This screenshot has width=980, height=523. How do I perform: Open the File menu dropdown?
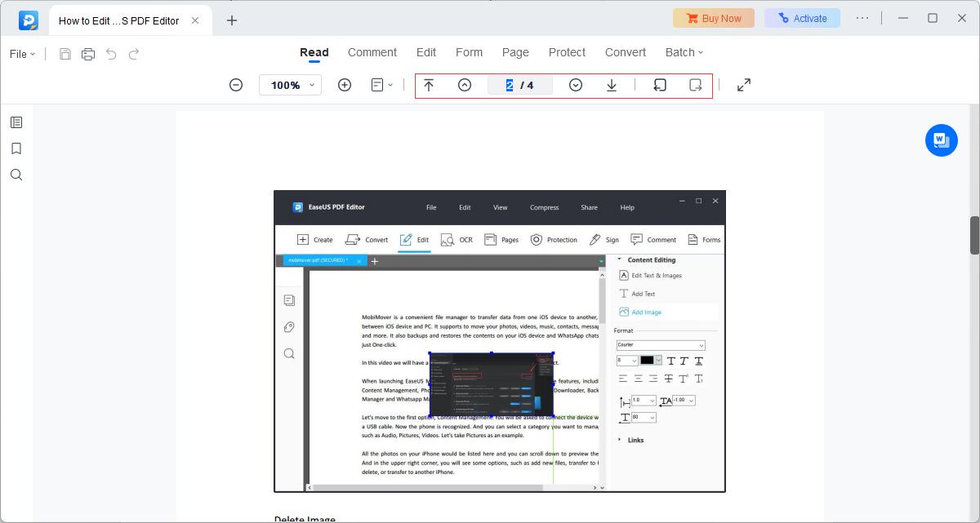22,54
